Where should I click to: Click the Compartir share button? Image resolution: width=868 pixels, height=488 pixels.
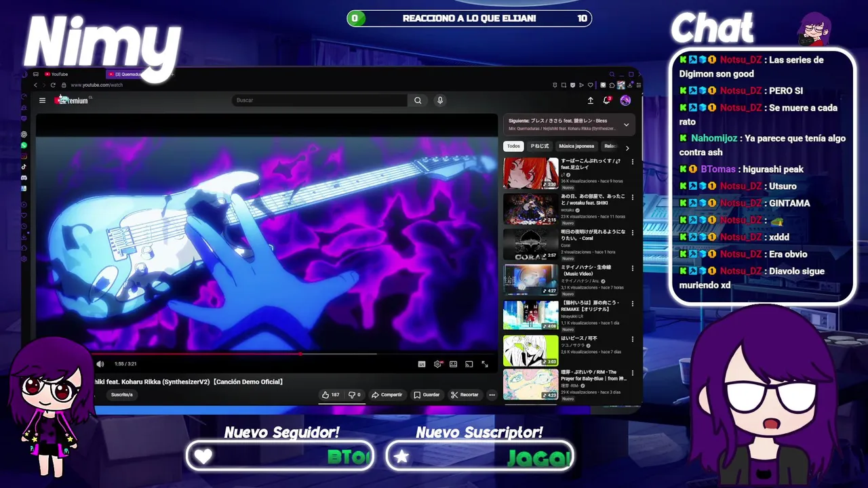click(387, 394)
